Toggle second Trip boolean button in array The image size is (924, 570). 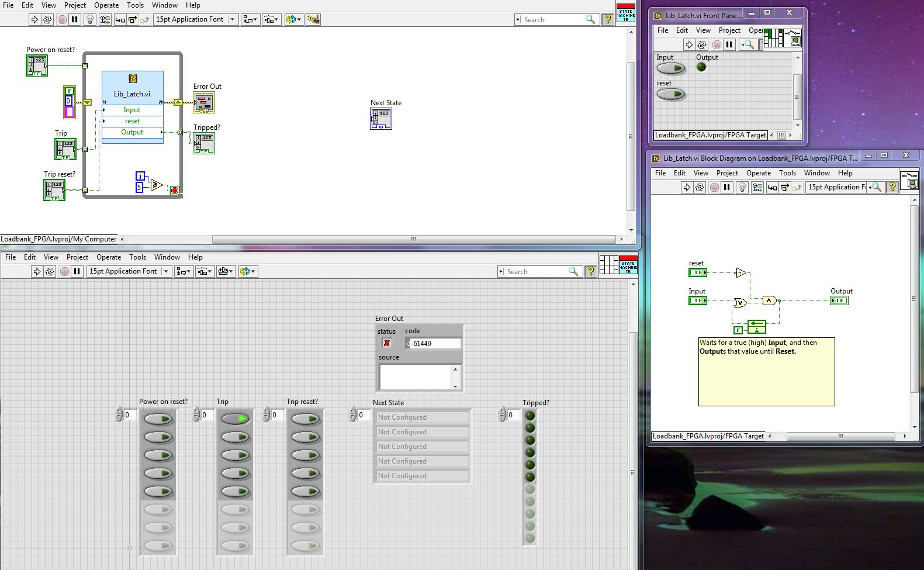pos(235,437)
